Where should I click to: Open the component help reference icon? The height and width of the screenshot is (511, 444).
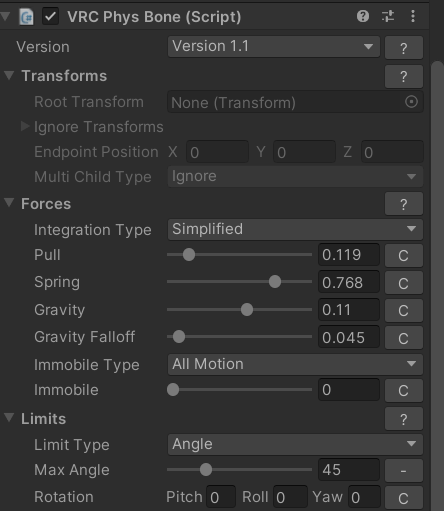[x=363, y=16]
